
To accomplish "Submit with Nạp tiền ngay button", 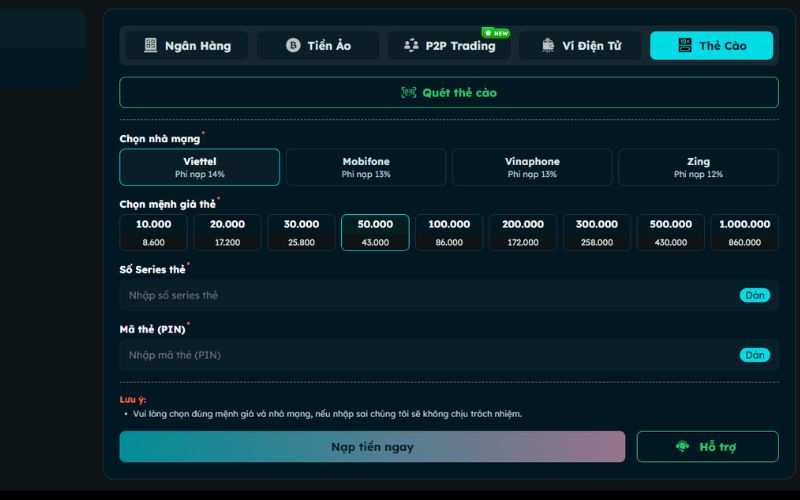I will point(372,446).
